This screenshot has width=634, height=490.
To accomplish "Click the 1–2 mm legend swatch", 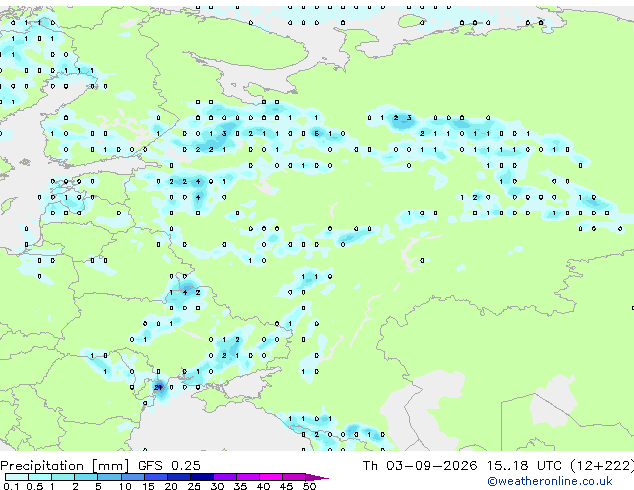I will (63, 477).
